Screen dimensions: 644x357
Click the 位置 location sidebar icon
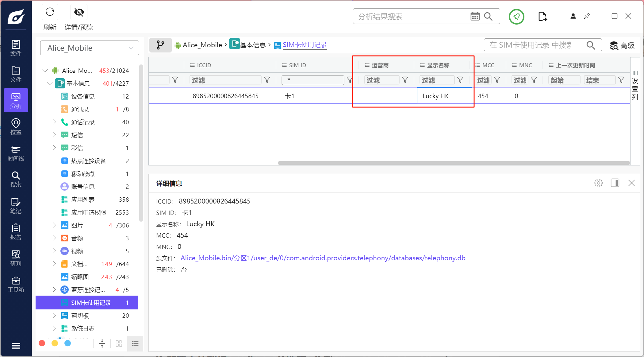tap(16, 126)
